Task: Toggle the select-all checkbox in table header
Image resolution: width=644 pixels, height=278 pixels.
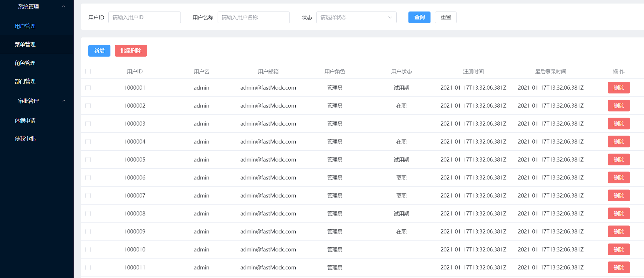Action: tap(88, 71)
